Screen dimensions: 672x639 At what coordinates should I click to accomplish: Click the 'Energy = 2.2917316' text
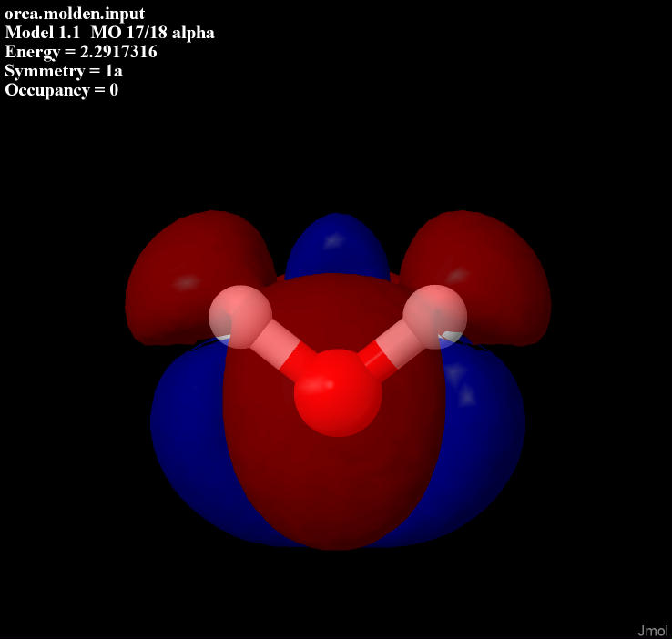coord(81,52)
